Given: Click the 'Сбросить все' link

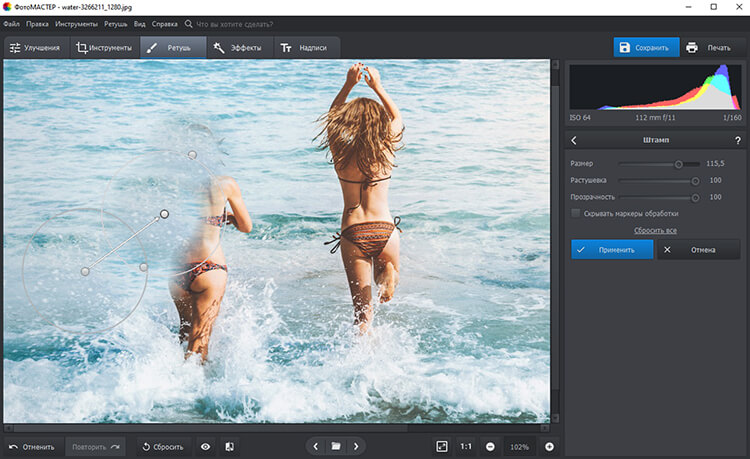Looking at the screenshot, I should [655, 230].
